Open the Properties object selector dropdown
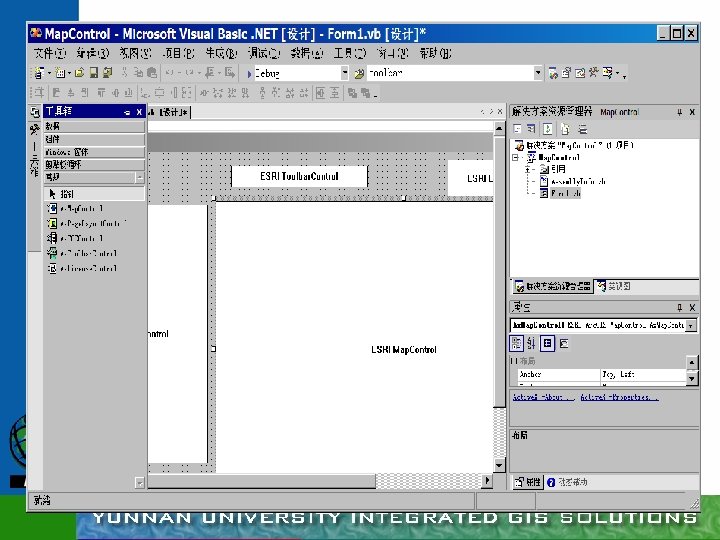The image size is (720, 540). point(691,325)
